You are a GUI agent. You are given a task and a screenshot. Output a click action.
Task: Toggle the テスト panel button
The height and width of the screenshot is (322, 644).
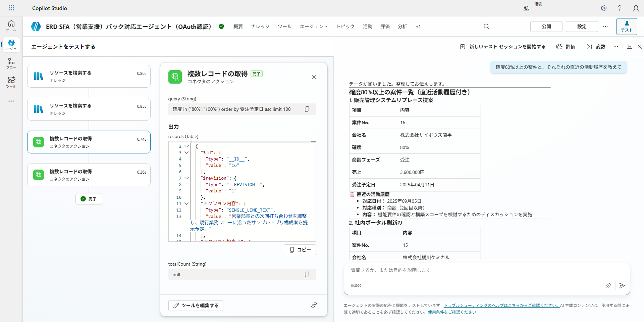627,27
